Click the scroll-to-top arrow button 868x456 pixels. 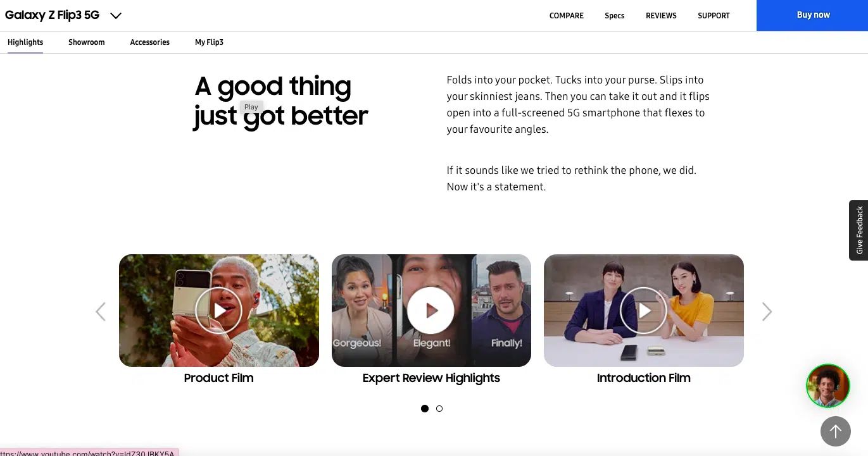click(836, 431)
